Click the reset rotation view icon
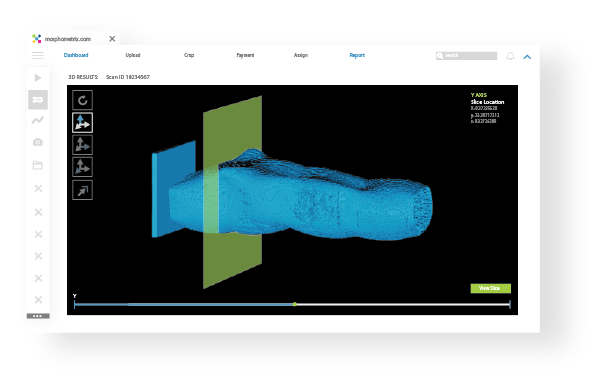 [82, 100]
